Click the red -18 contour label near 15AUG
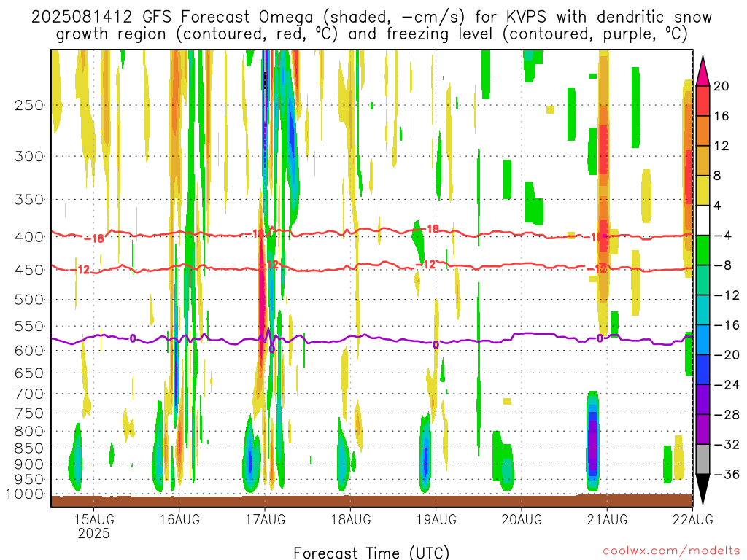 (x=94, y=238)
